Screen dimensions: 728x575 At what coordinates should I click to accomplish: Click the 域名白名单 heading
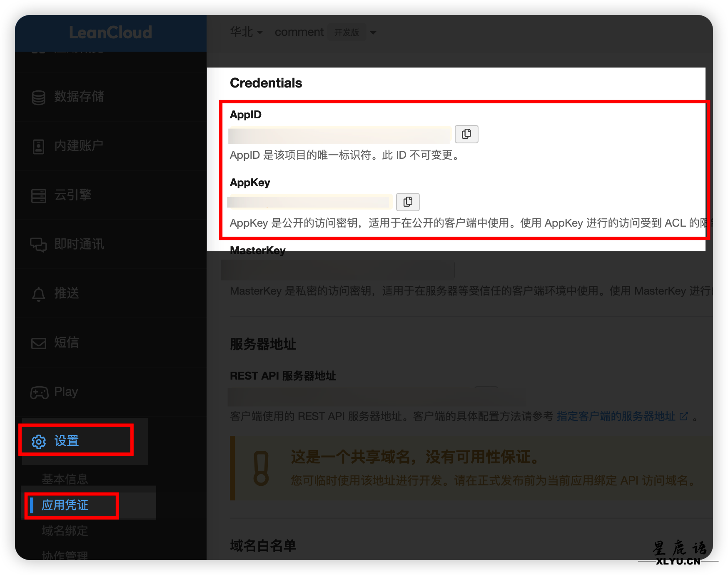pos(263,545)
